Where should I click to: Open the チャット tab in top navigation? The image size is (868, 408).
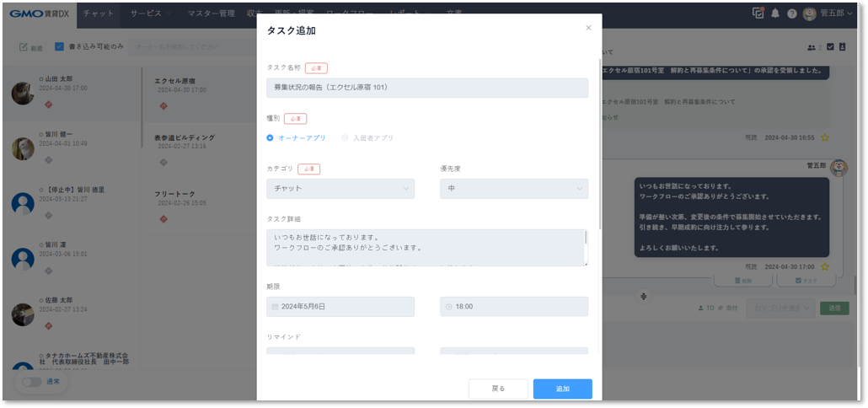pyautogui.click(x=99, y=13)
